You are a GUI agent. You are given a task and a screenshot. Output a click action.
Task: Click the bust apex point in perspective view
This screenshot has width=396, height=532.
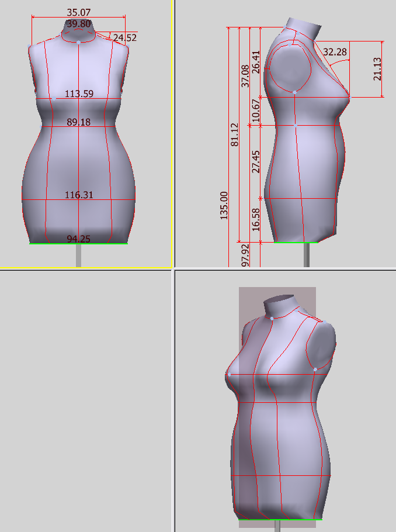(229, 374)
